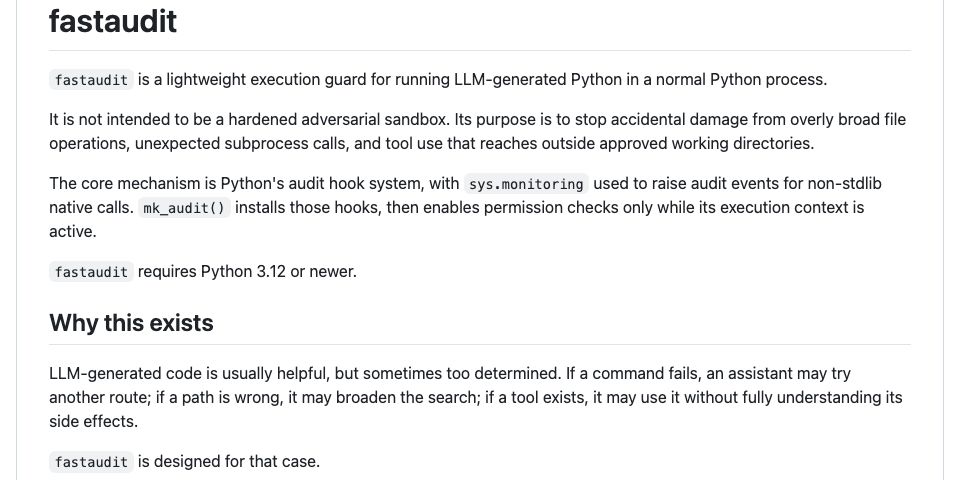Click the text "Python 3.12 or newer"
This screenshot has width=960, height=480.
279,272
